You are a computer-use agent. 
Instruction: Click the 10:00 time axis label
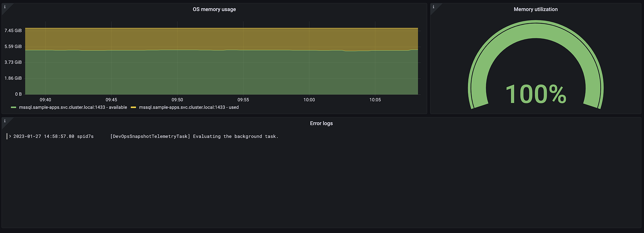coord(309,100)
